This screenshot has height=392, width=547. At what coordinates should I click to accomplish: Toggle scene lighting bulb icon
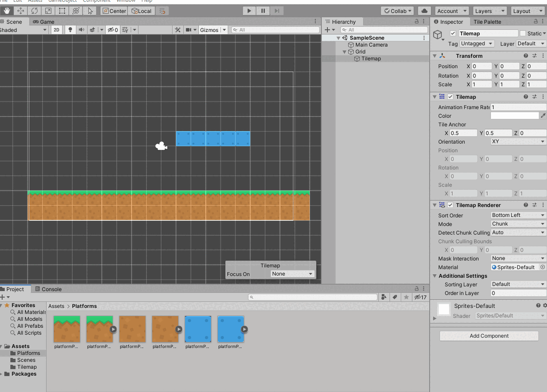pyautogui.click(x=70, y=30)
